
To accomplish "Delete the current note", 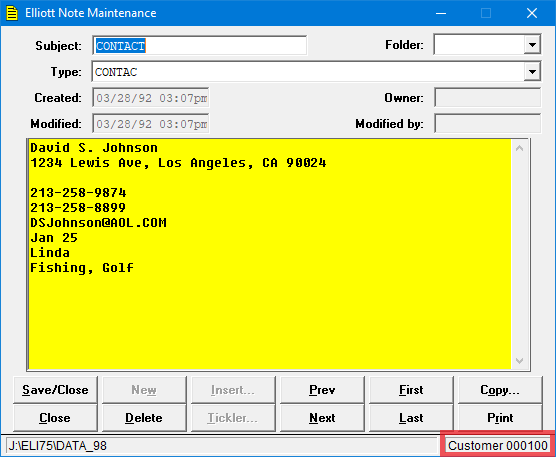I will [144, 418].
